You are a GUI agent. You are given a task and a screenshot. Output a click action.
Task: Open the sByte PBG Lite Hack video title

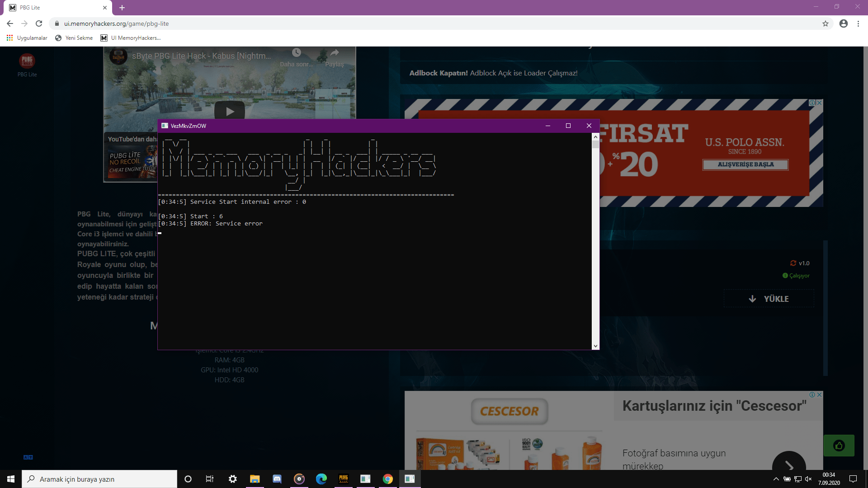tap(202, 56)
